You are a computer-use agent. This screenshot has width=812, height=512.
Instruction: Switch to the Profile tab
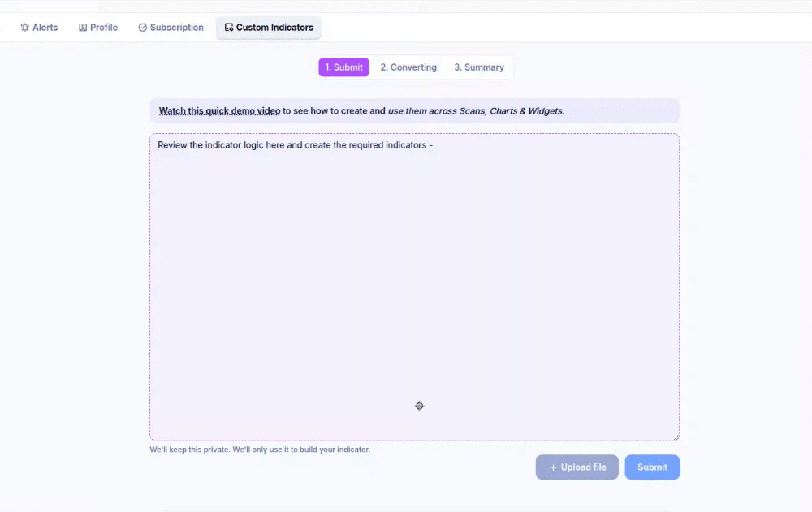click(x=103, y=28)
